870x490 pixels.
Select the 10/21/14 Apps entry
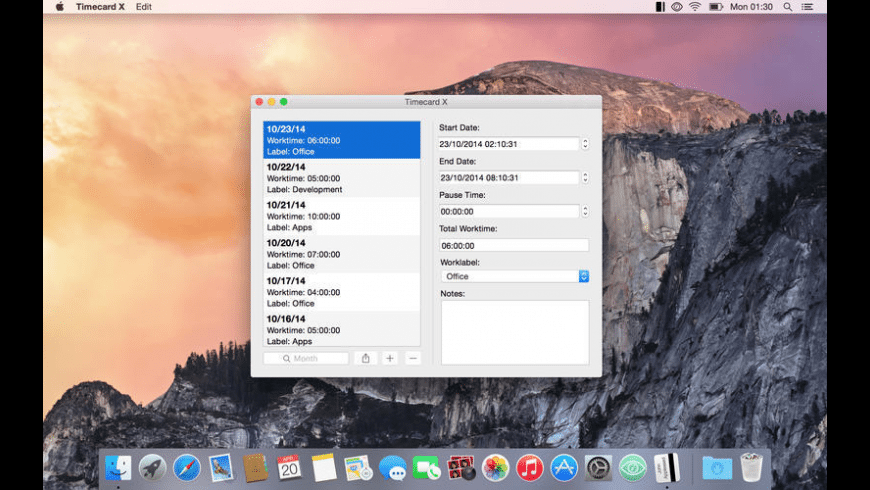pyautogui.click(x=342, y=216)
